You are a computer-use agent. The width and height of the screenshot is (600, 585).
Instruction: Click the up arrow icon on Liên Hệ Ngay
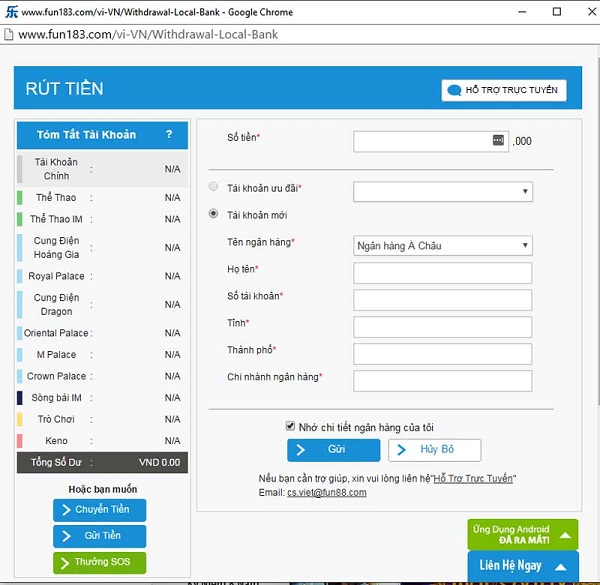(x=561, y=566)
